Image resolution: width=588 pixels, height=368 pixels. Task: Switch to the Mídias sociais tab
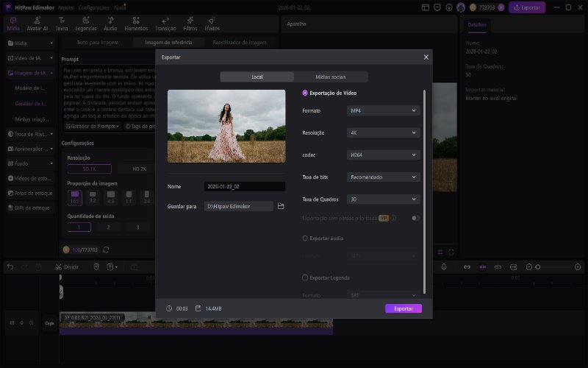click(331, 77)
